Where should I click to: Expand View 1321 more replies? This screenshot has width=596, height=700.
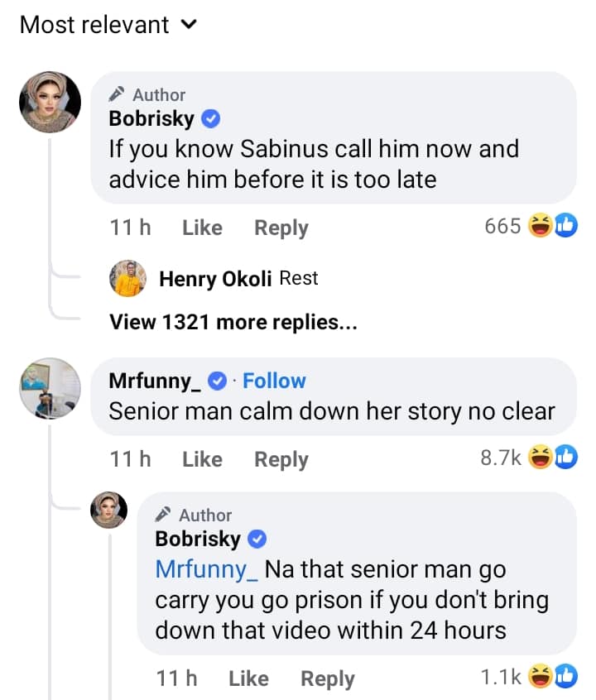(x=233, y=323)
